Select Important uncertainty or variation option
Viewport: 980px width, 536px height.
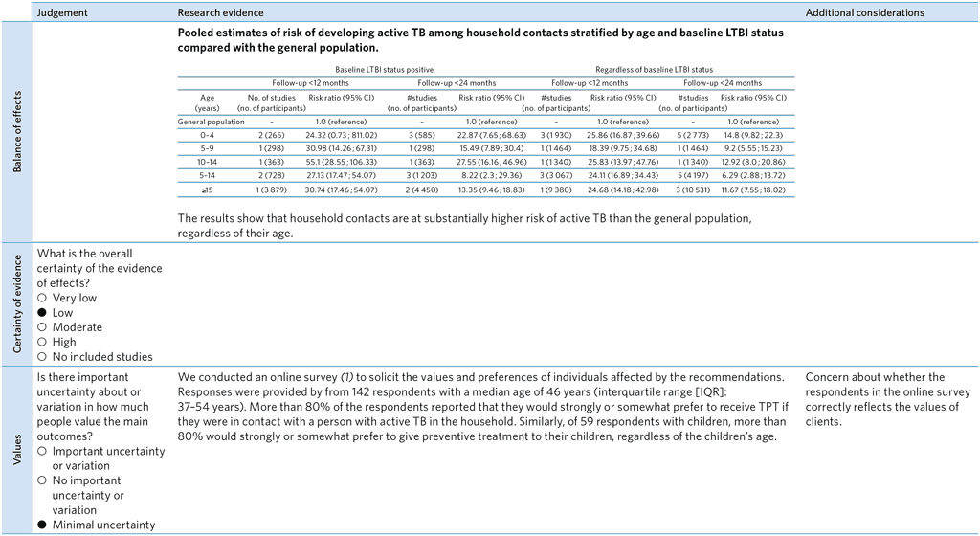pos(100,458)
